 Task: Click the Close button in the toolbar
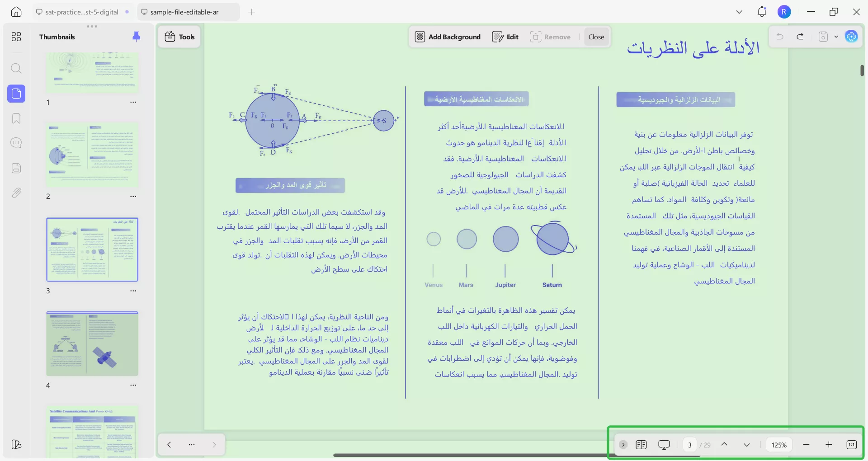pos(596,37)
